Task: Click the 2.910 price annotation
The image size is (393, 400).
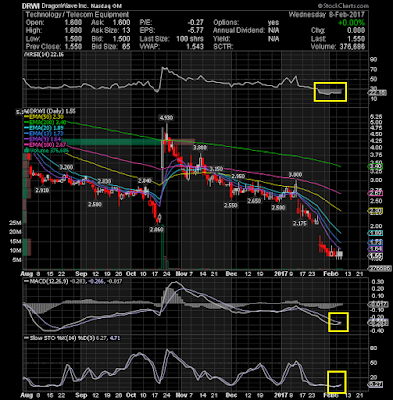Action: click(42, 190)
